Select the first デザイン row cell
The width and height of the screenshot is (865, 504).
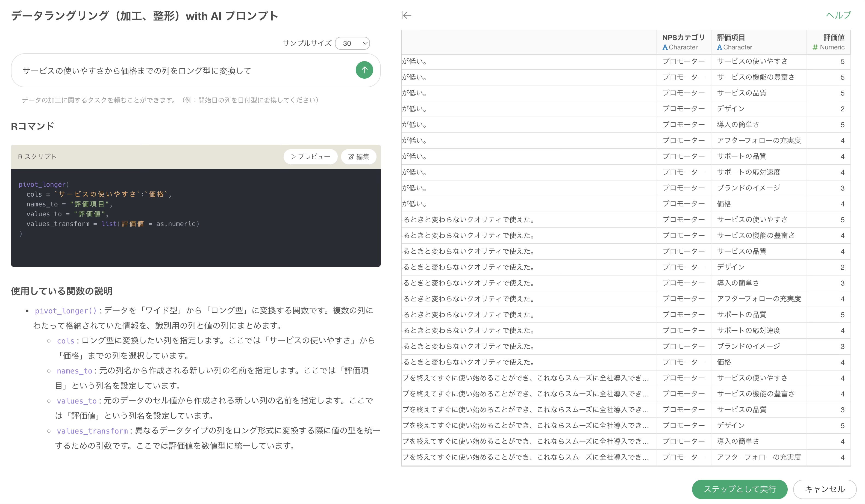(x=731, y=109)
